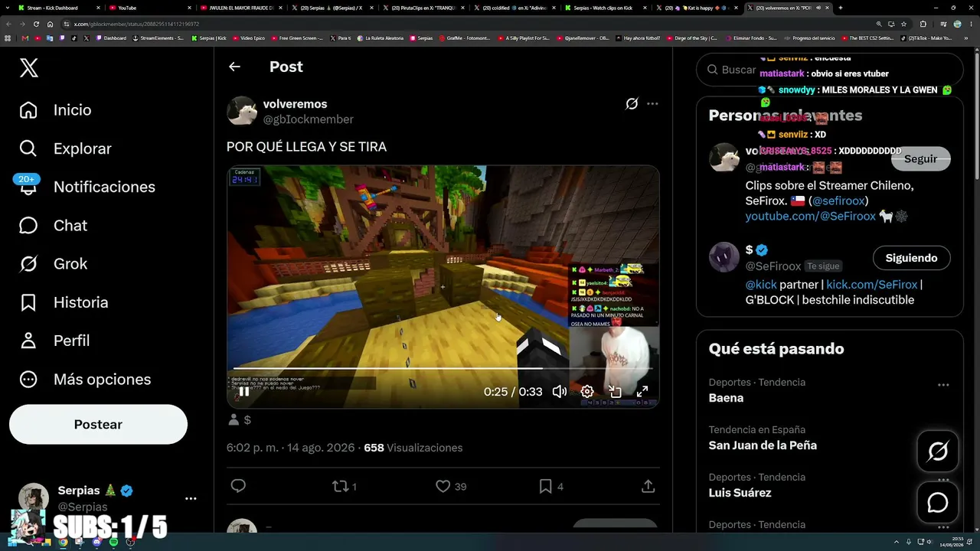This screenshot has width=980, height=551.
Task: Follow volveremos with the Seguir button
Action: click(x=921, y=159)
